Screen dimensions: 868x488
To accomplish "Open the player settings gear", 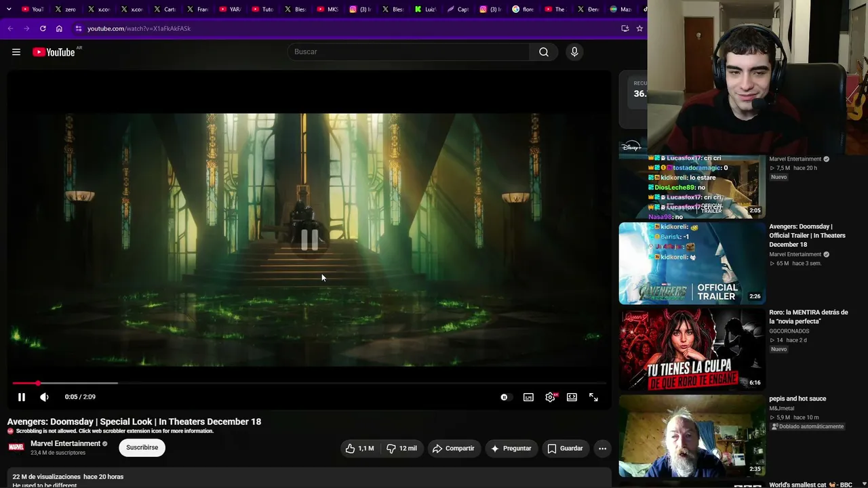I will tap(550, 397).
